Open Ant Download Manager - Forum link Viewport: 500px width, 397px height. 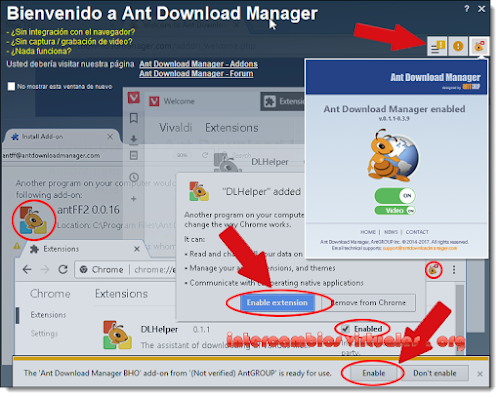[196, 73]
